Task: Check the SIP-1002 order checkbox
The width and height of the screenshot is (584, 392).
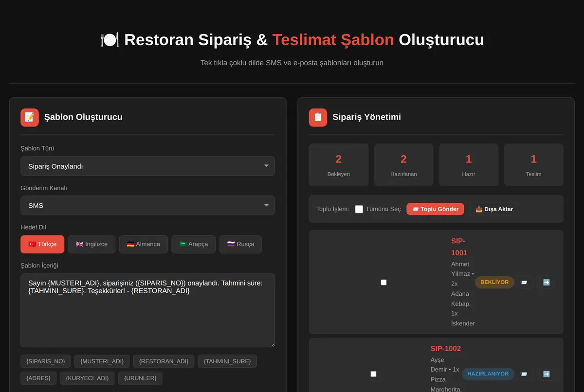Action: (x=373, y=374)
